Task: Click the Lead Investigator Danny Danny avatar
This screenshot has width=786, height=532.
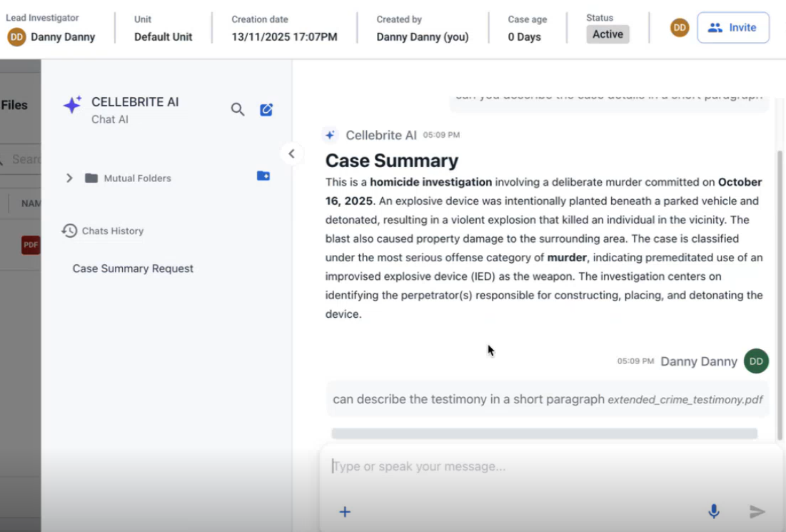Action: (x=16, y=37)
